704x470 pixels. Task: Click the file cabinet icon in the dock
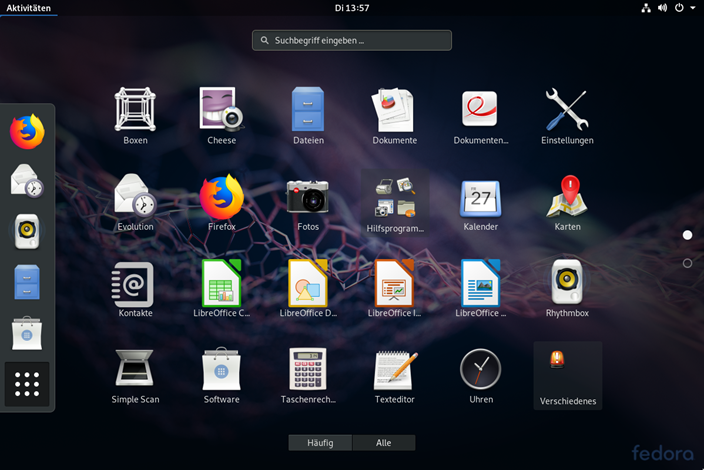pyautogui.click(x=27, y=282)
